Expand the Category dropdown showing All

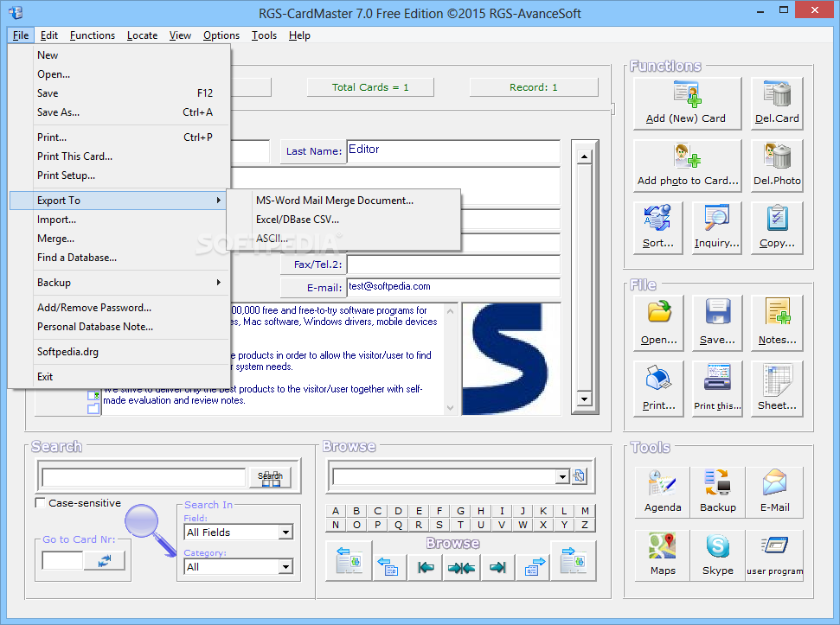pyautogui.click(x=286, y=567)
